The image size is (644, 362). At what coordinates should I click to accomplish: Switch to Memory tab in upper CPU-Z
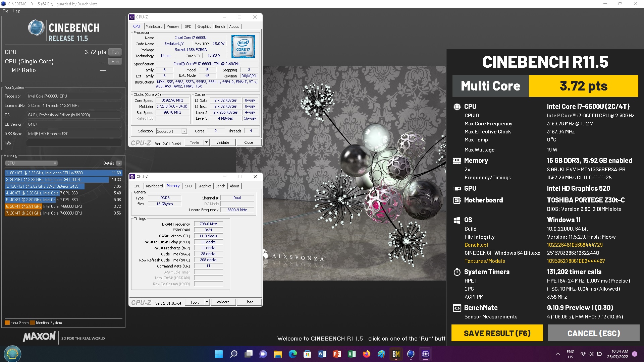point(173,26)
